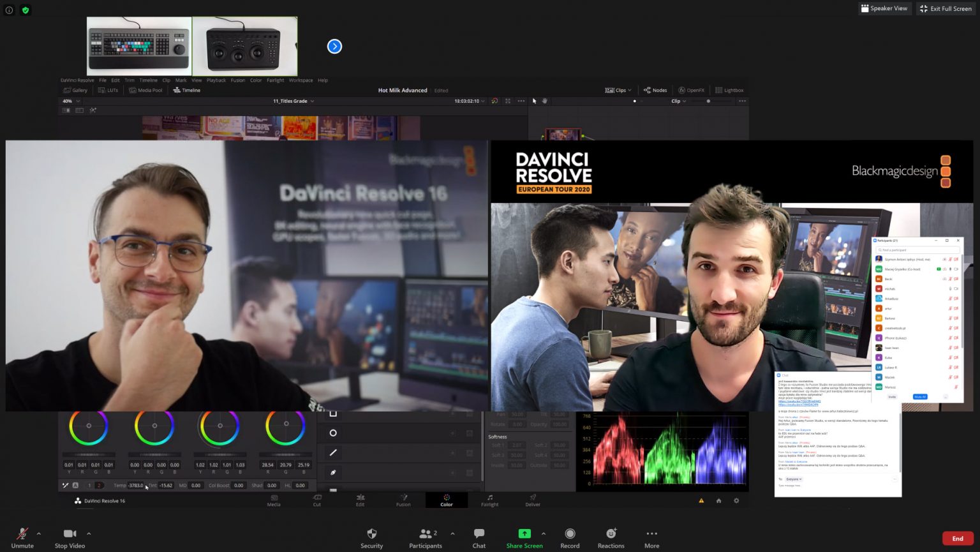Switch to the Media page
Screen dimensions: 980x552
click(274, 500)
